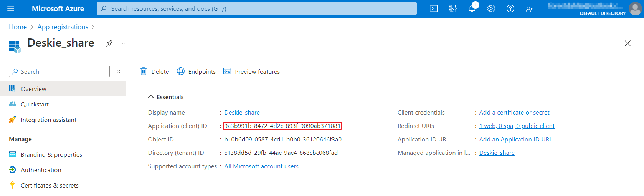Focus the sidebar Search field

point(59,71)
